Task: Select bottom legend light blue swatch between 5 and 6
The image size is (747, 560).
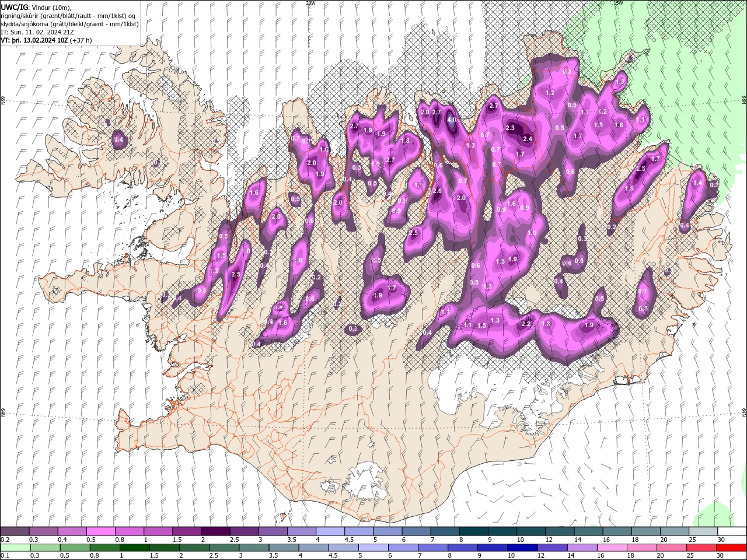Action: click(373, 548)
